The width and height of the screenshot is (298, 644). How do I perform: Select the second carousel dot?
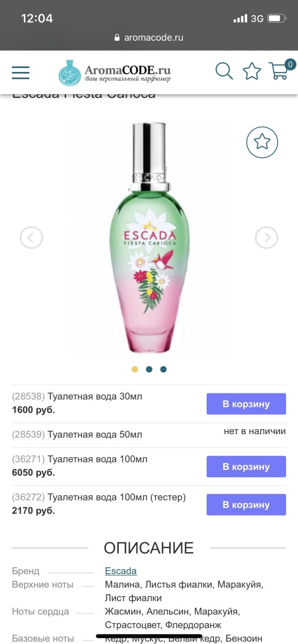click(149, 369)
